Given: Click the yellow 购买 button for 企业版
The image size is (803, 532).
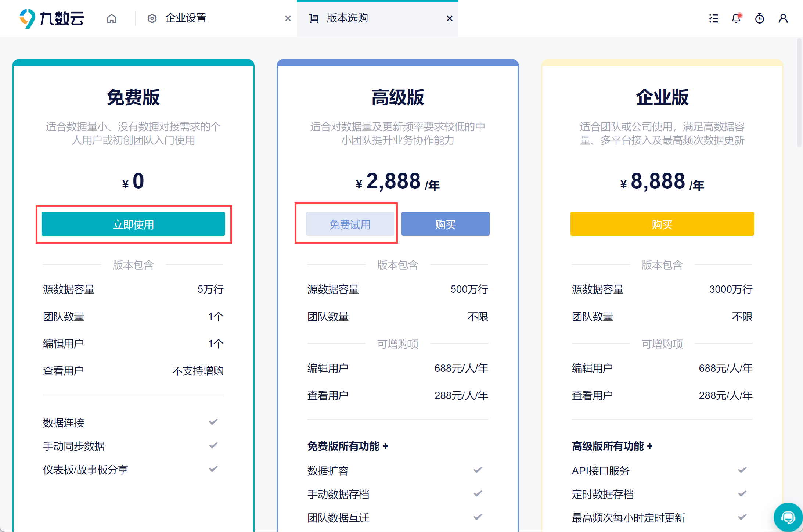Looking at the screenshot, I should point(662,224).
